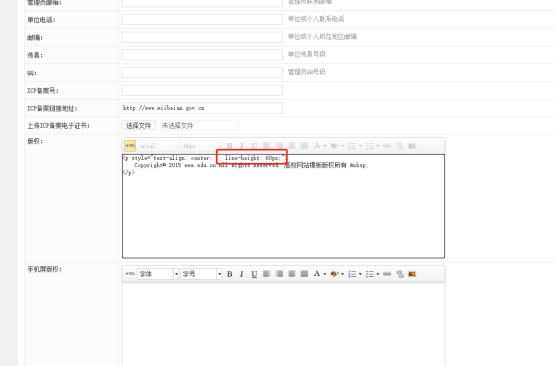Viewport: 554px width, 366px height.
Task: Focus the 单位电话 input field
Action: tap(202, 19)
